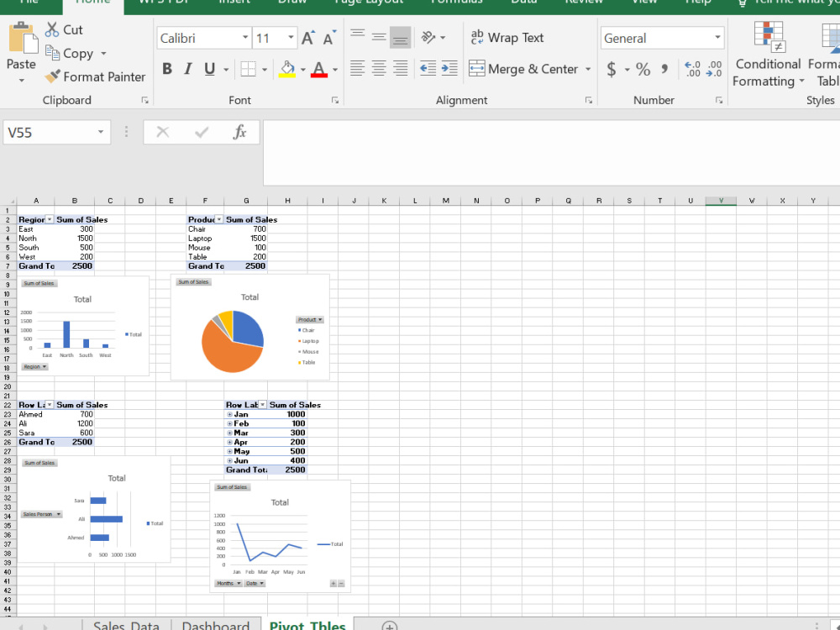Viewport: 840px width, 630px height.
Task: Open underline style dropdown arrow
Action: [x=226, y=70]
